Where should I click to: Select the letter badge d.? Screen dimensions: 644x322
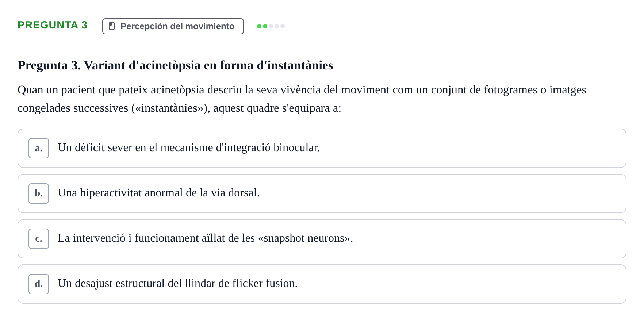coord(39,284)
